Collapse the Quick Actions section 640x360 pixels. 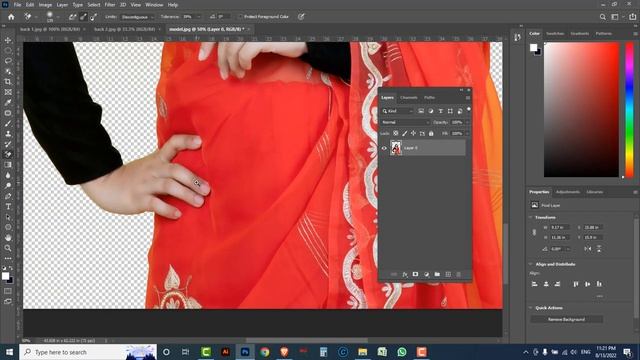tap(531, 308)
